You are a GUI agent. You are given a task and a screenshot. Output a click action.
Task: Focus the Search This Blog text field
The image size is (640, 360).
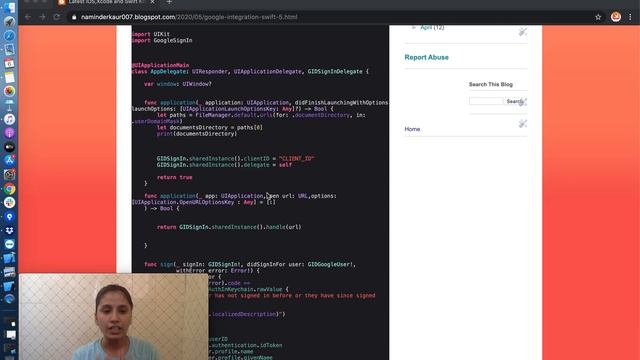click(x=486, y=101)
